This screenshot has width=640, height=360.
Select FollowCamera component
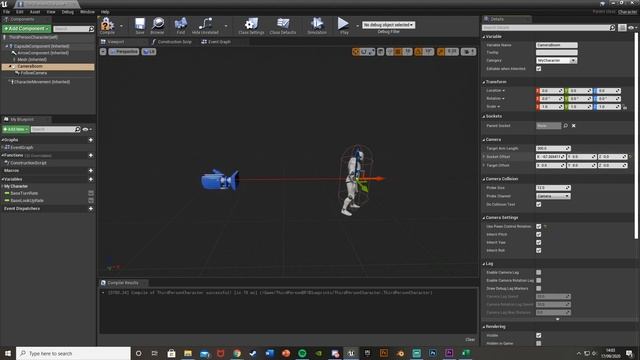34,73
